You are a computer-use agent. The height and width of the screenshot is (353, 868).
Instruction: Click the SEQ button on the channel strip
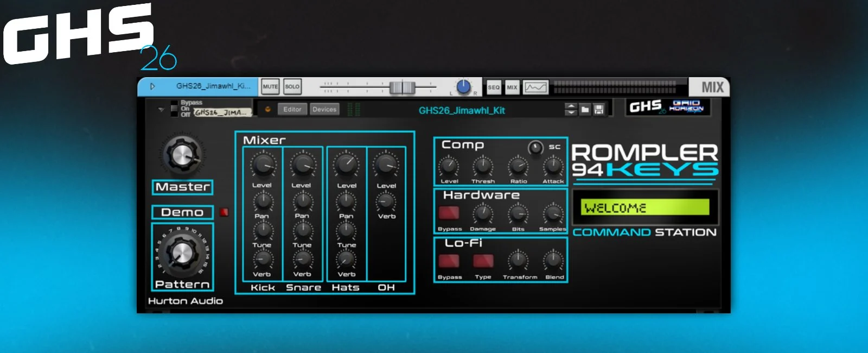point(494,87)
